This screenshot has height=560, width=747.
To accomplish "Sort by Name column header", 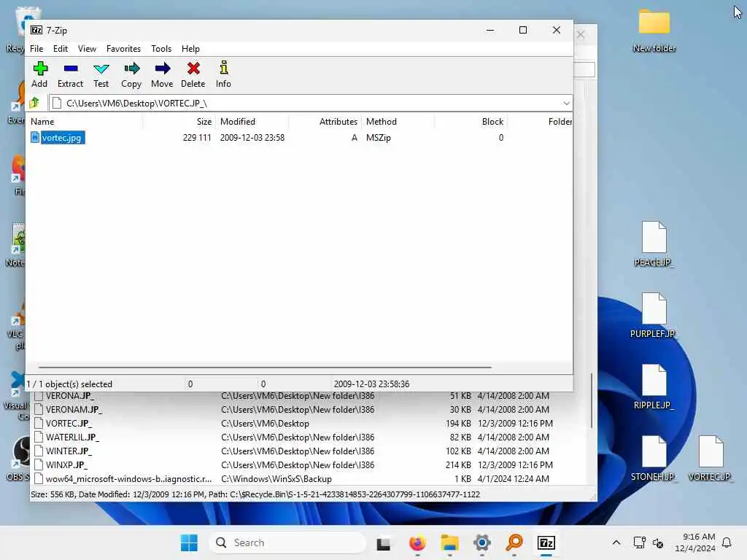I will (86, 122).
